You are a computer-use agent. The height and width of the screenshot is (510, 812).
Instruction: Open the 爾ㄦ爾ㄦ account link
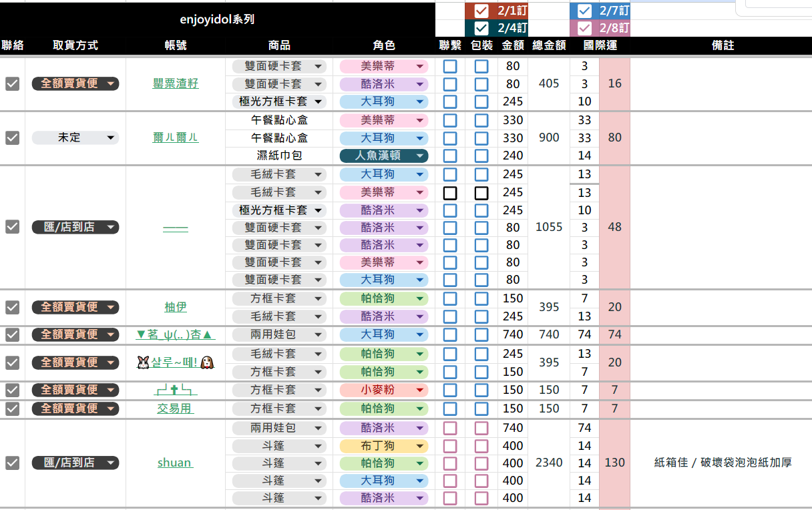175,138
